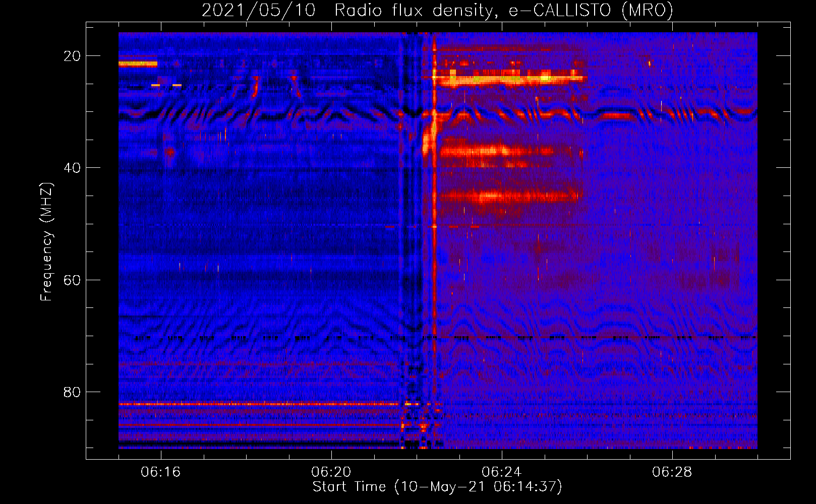Click the '60' frequency tick label
This screenshot has height=504, width=816.
tap(72, 280)
